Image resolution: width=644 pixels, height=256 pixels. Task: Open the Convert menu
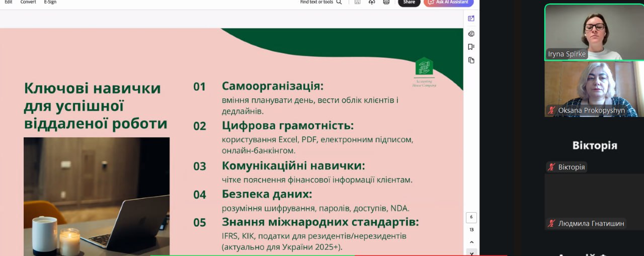28,2
